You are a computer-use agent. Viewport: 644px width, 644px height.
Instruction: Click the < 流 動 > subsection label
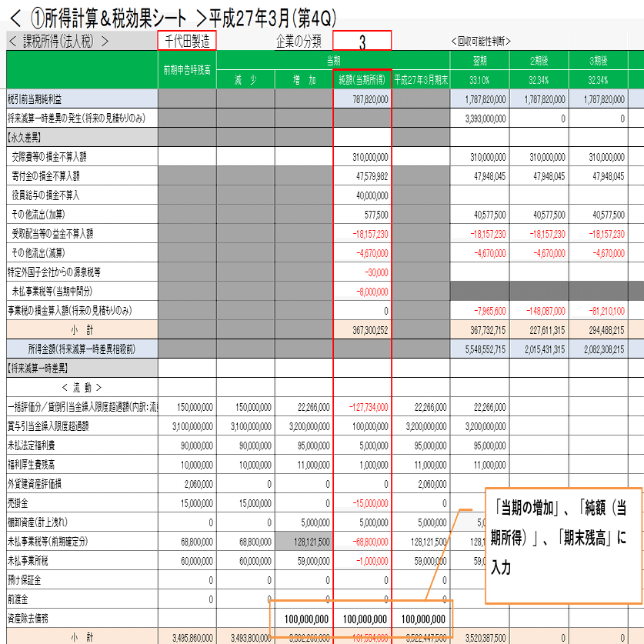pyautogui.click(x=82, y=387)
